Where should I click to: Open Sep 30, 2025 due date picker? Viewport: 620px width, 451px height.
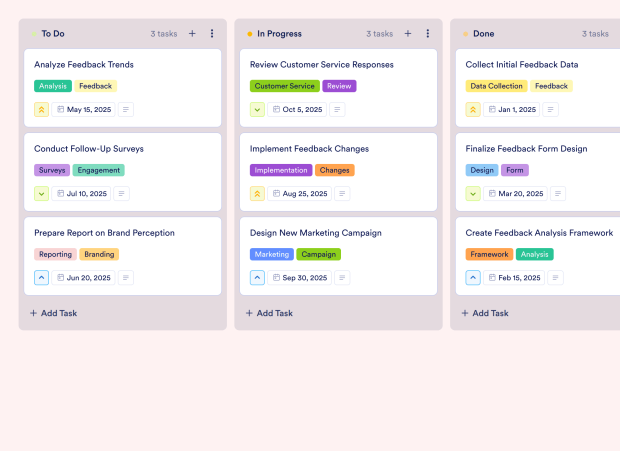[x=299, y=278]
